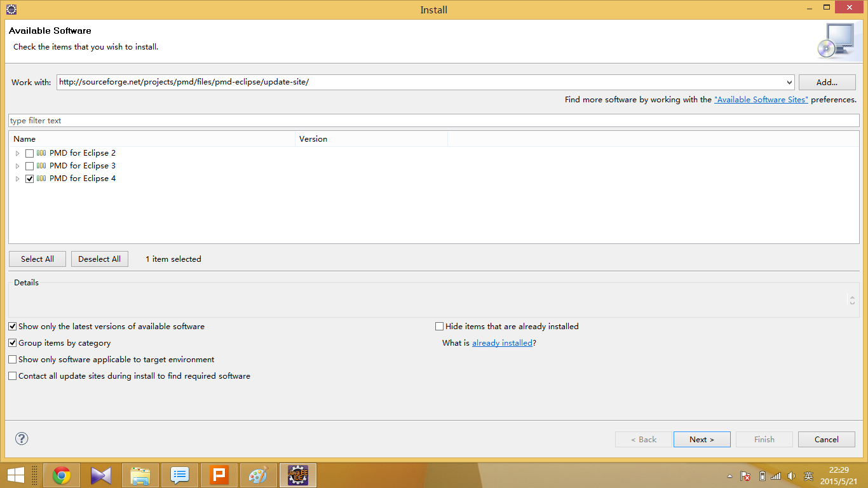Click the Add... button
The height and width of the screenshot is (488, 868).
click(x=827, y=82)
